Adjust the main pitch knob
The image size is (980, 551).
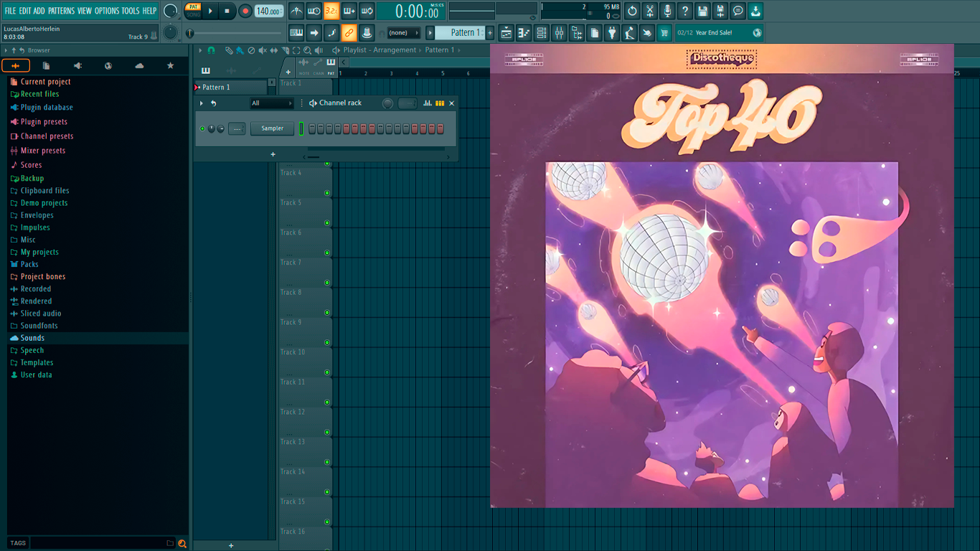pyautogui.click(x=170, y=32)
